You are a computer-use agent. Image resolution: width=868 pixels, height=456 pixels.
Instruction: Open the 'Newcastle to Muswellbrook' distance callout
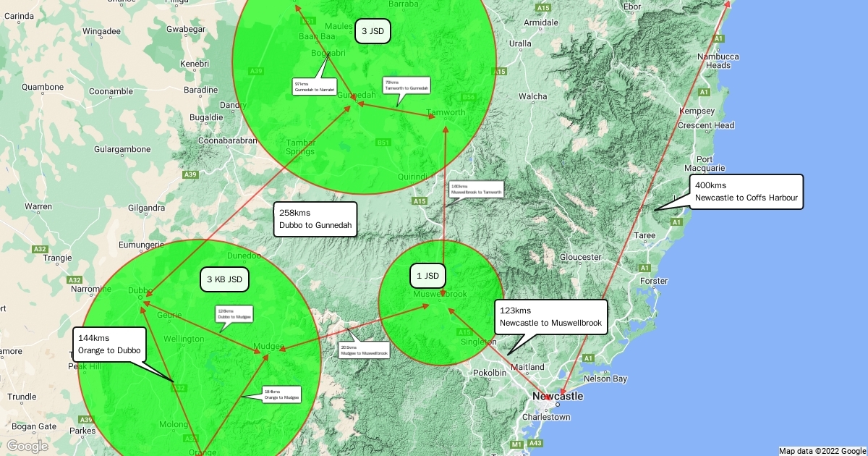tap(550, 317)
